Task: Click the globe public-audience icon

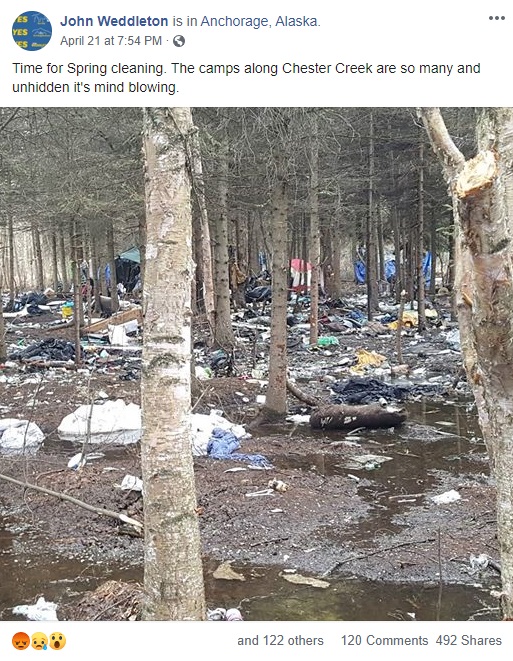Action: [x=179, y=41]
